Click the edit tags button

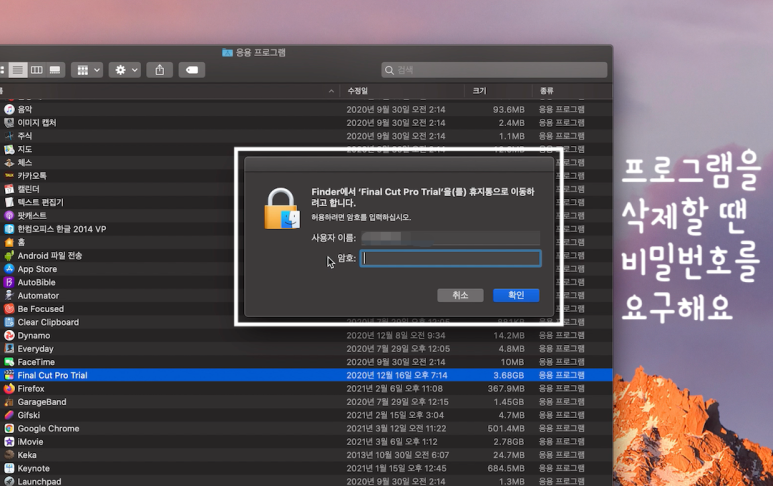(192, 70)
